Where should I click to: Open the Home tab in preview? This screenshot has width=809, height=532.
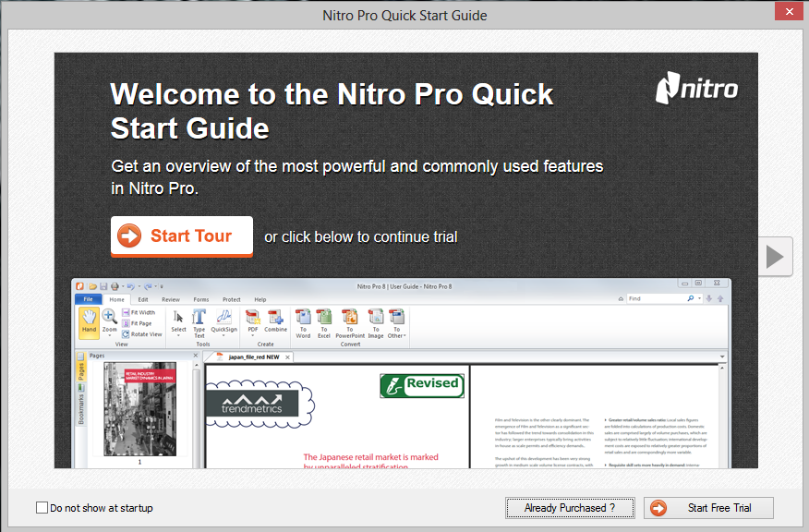click(x=116, y=299)
